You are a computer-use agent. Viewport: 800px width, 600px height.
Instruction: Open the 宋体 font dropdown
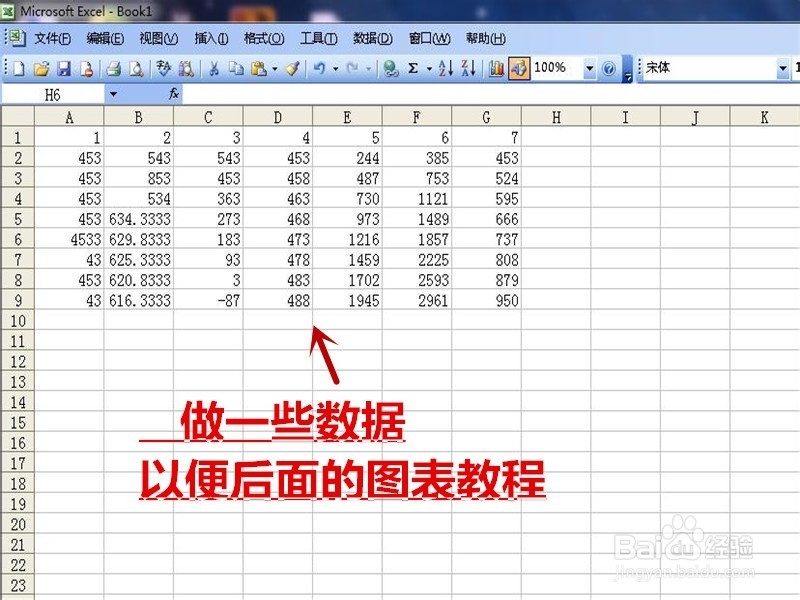785,68
